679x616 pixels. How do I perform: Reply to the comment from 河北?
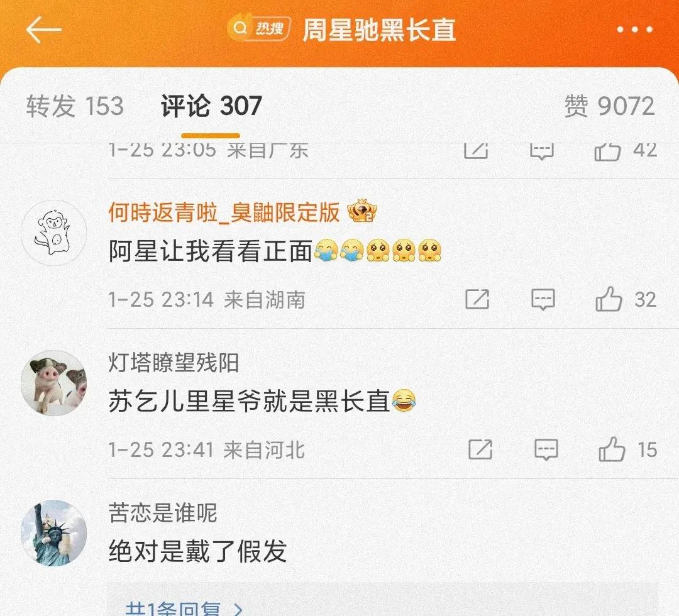click(546, 449)
